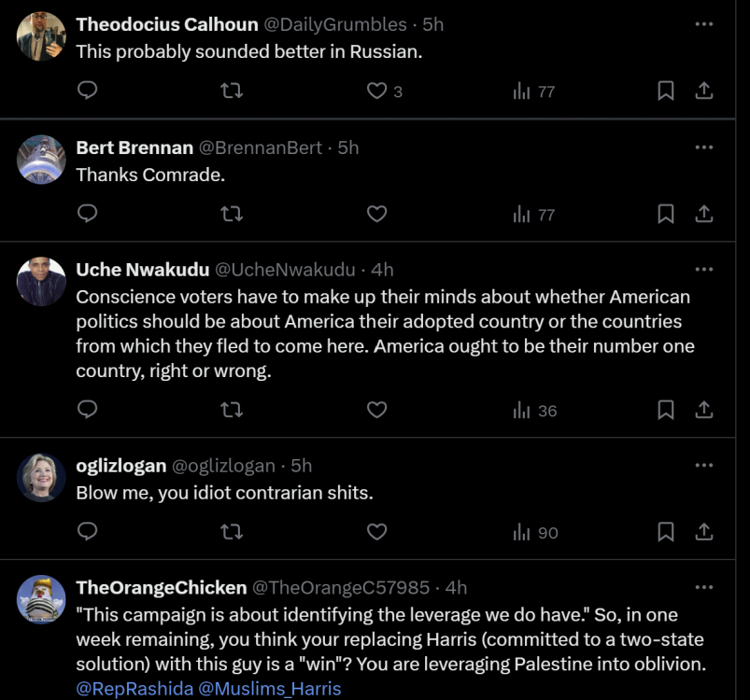750x700 pixels.
Task: Expand the three-dot menu on Uche Nwakudu's tweet
Action: (704, 270)
